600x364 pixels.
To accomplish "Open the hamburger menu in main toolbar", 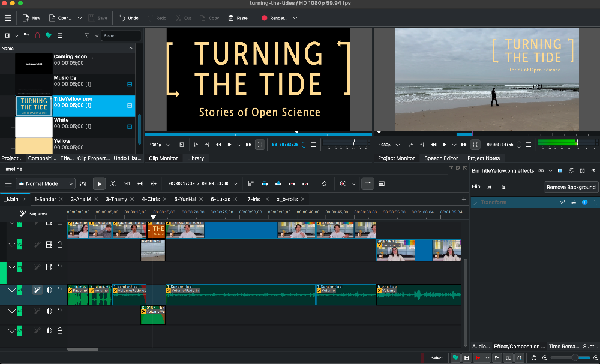I will [x=8, y=18].
